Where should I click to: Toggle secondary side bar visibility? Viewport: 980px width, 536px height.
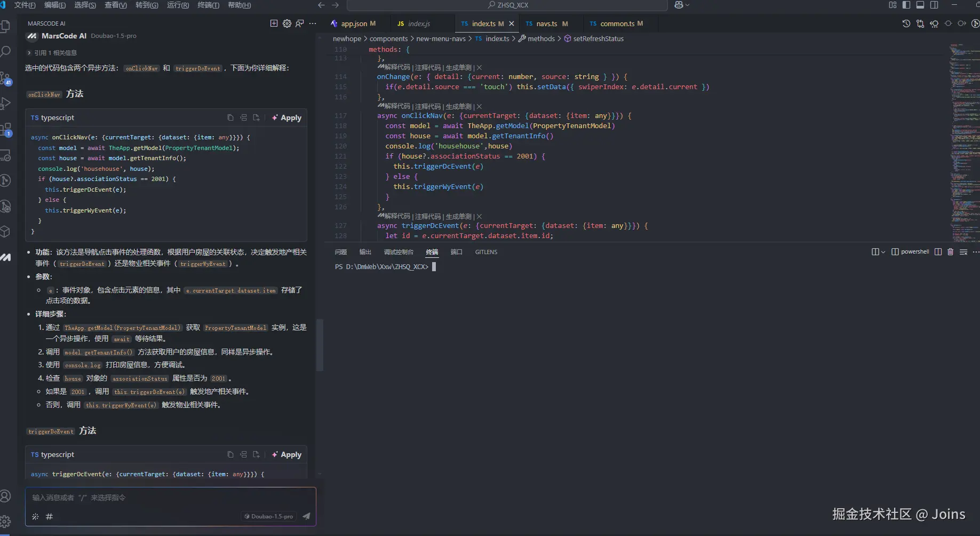click(x=934, y=5)
